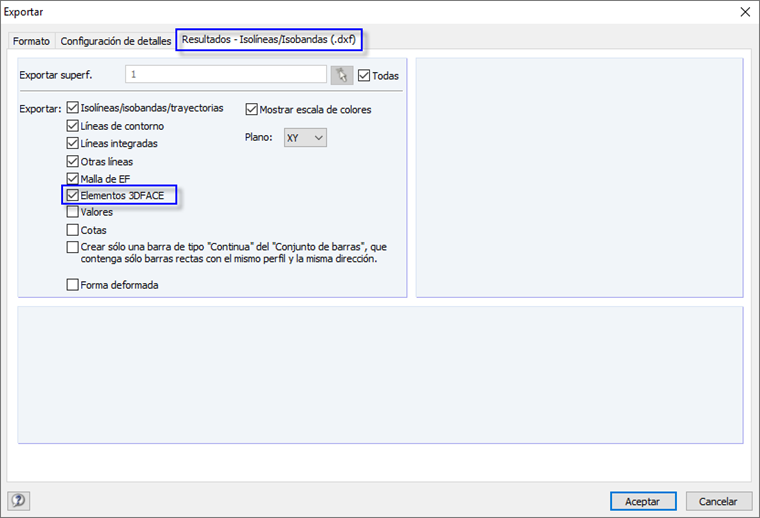Enable the Cotas checkbox
The image size is (760, 518).
point(73,230)
